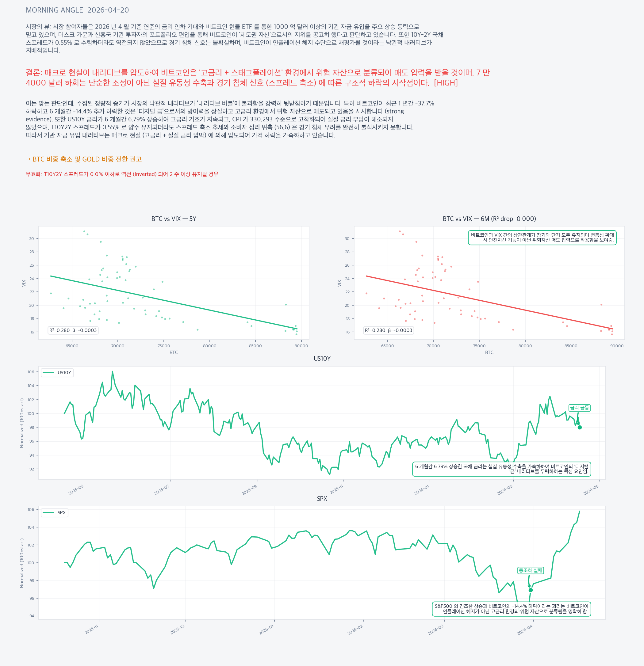Select the orange BTC-to-GOLD recommendation line
Image resolution: width=644 pixels, height=666 pixels.
point(84,159)
